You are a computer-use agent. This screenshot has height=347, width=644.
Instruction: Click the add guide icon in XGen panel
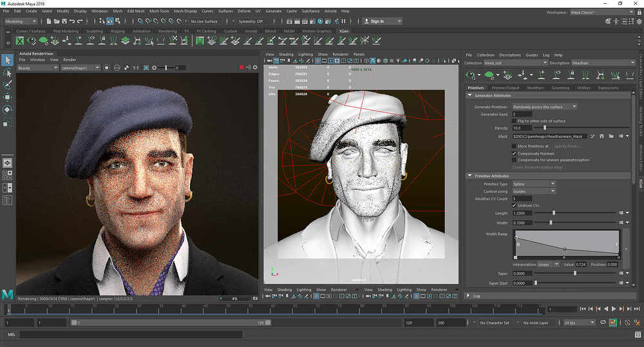click(x=542, y=75)
